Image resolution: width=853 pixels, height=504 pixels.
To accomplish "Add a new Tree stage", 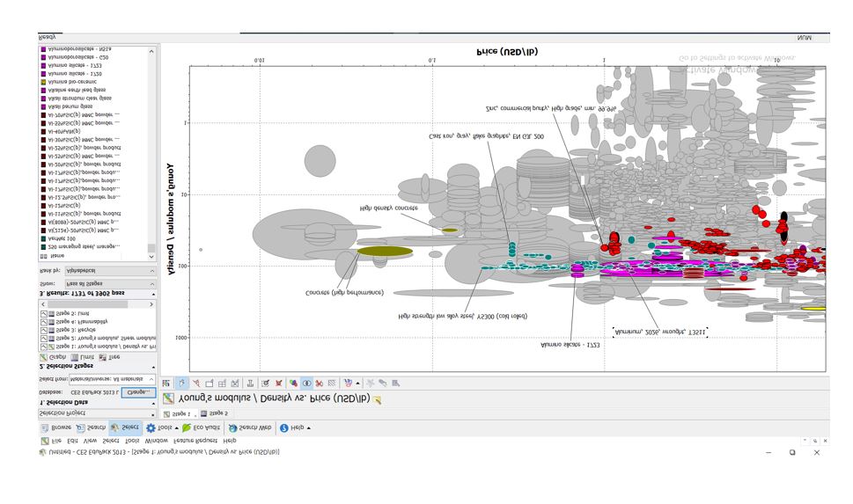I will click(110, 357).
